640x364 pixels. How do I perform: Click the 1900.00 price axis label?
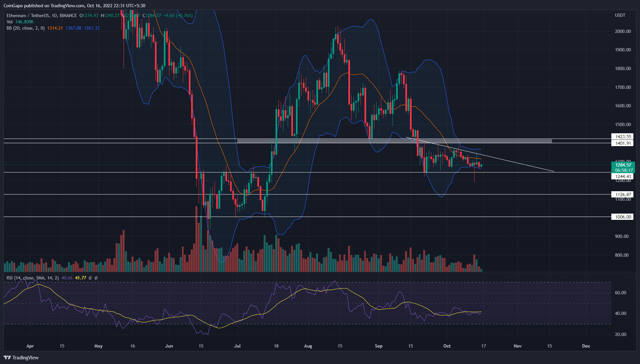tap(623, 50)
